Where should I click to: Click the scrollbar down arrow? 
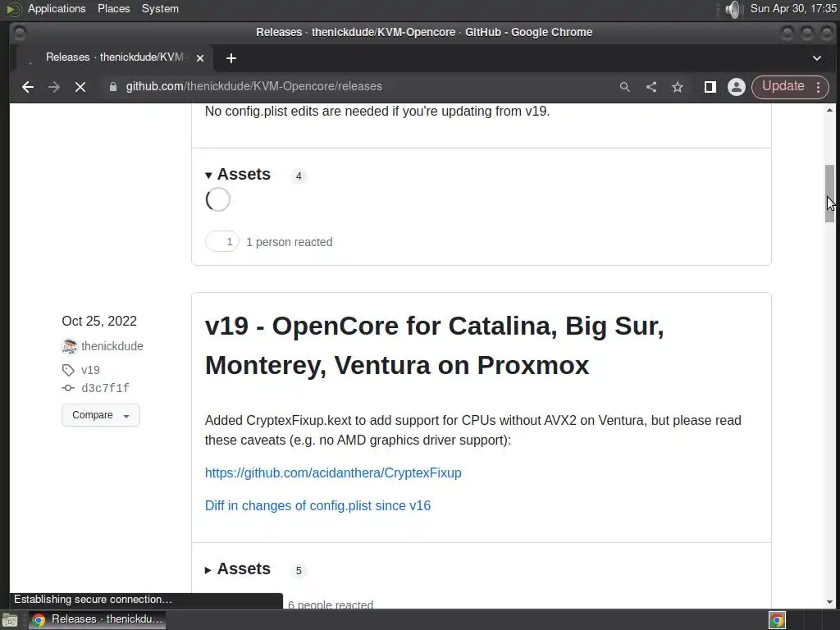point(830,602)
